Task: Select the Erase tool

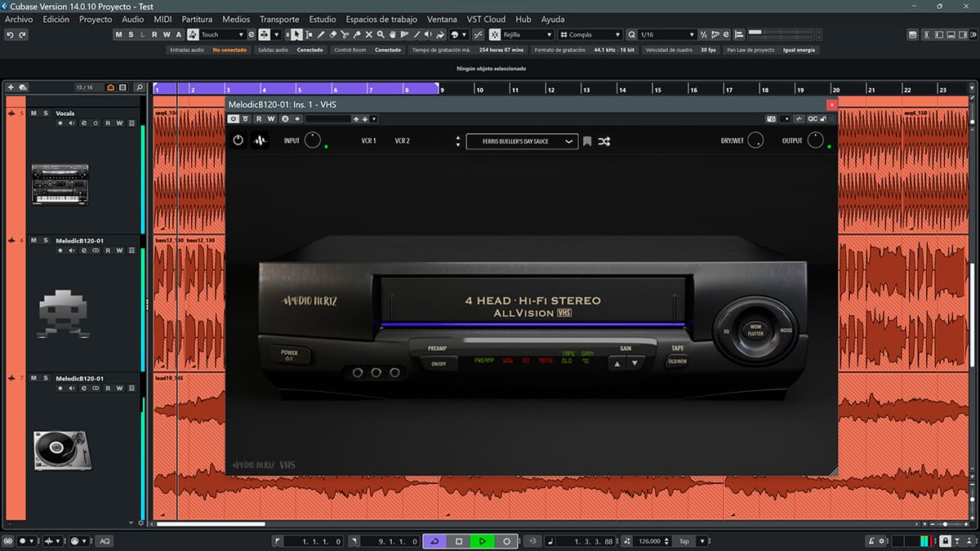Action: pos(333,35)
